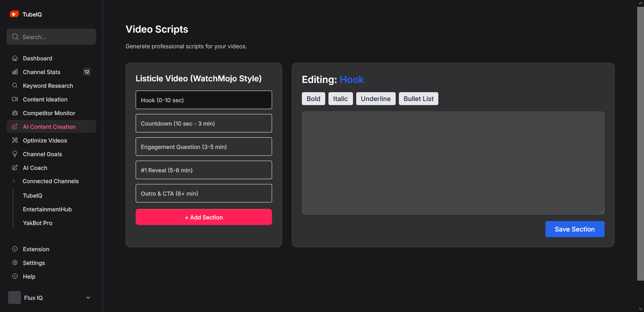Click the scrollbar down arrow
Screen dimensions: 644x312
click(640, 309)
